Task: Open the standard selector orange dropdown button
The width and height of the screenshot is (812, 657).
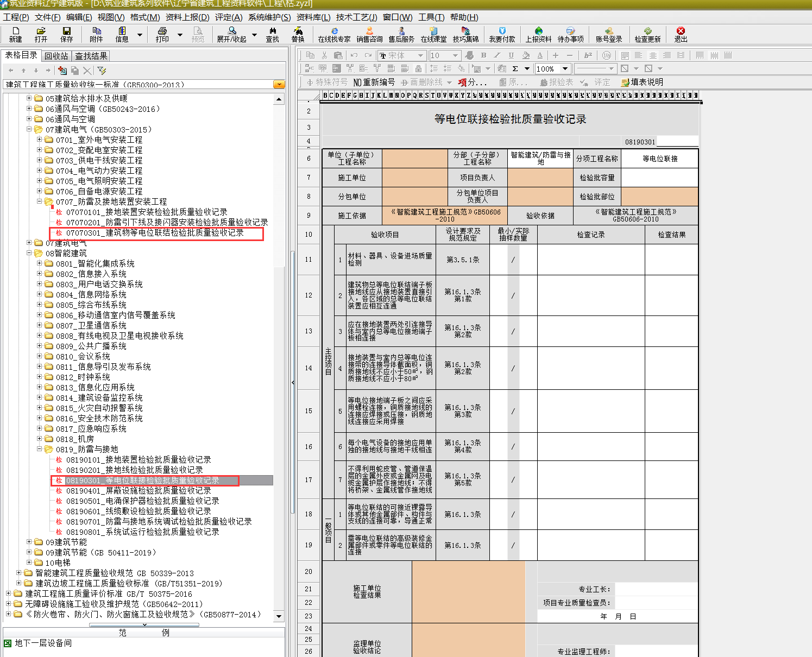Action: tap(279, 84)
